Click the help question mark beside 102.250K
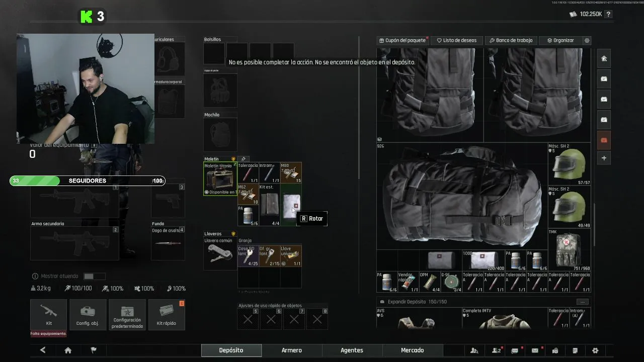644x362 pixels. tap(608, 15)
